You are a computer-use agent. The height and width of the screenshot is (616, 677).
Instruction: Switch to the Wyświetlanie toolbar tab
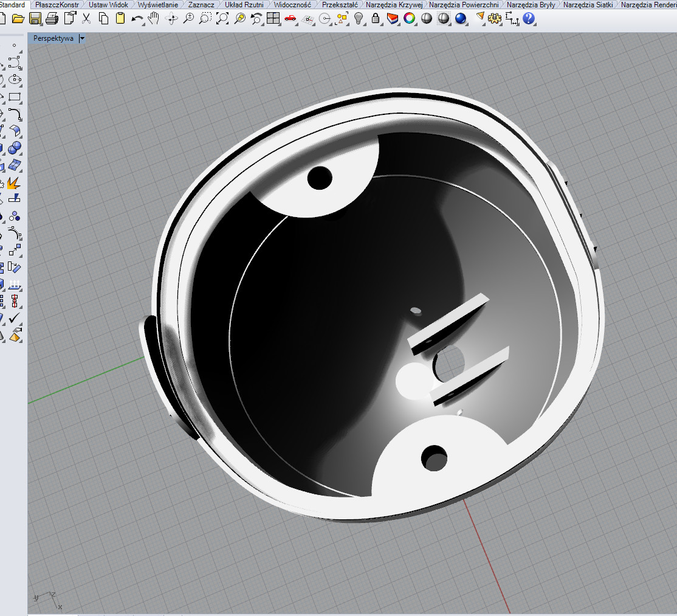click(157, 5)
